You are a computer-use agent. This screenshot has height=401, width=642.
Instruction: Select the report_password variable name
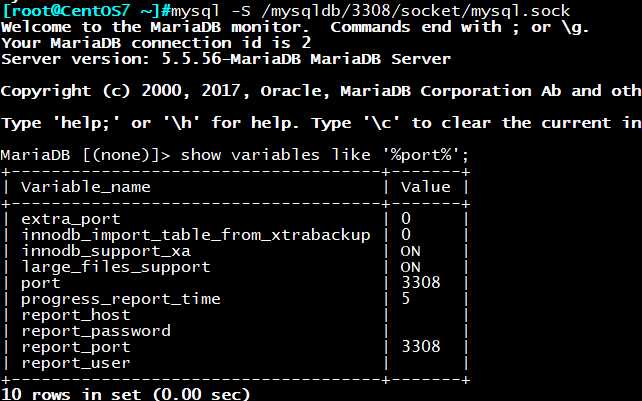pyautogui.click(x=96, y=331)
